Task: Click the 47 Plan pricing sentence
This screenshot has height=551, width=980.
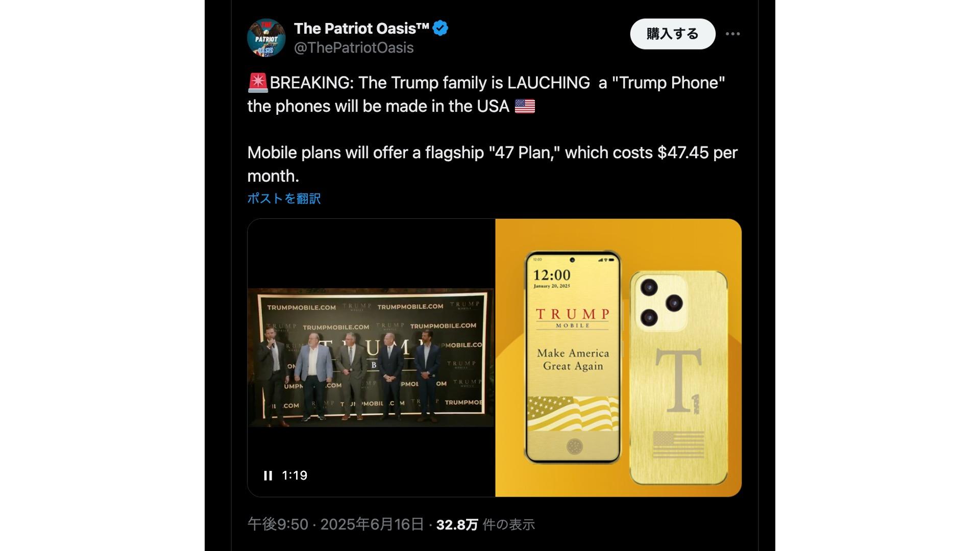Action: [x=493, y=164]
